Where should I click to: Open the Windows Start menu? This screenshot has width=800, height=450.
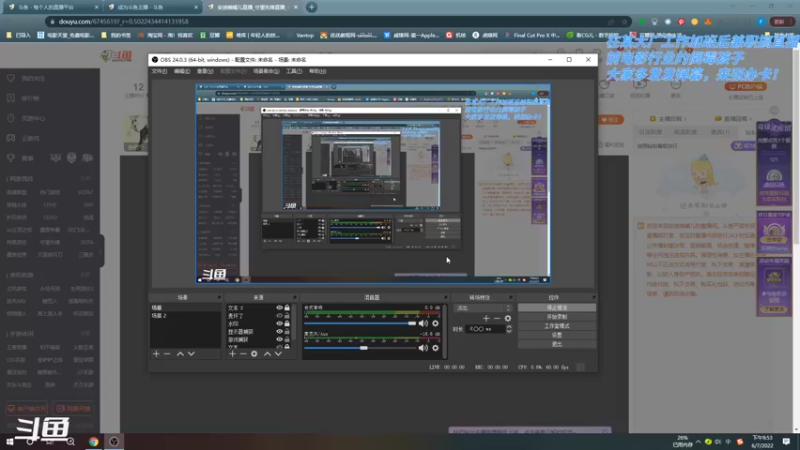(x=9, y=442)
